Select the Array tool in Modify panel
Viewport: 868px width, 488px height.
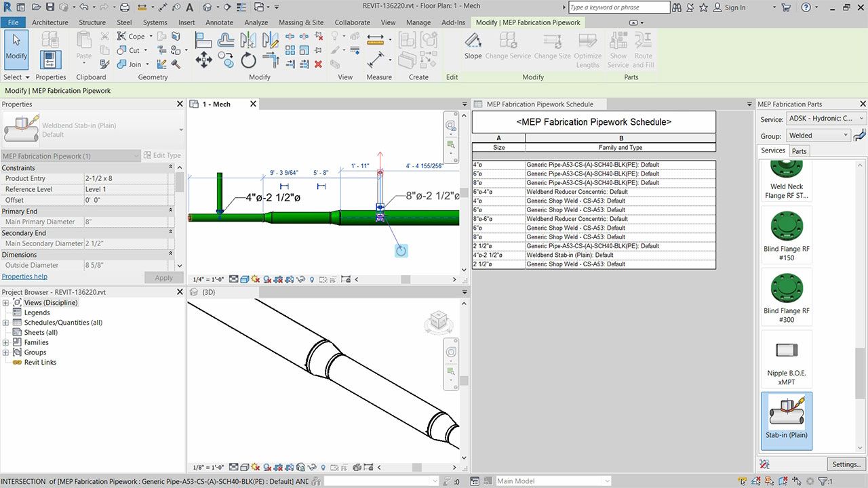[x=290, y=50]
